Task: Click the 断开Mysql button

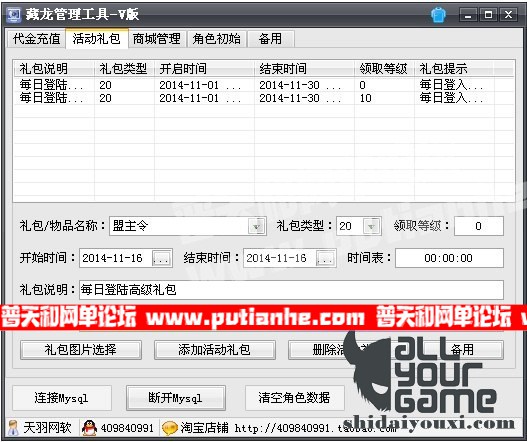Action: click(x=176, y=398)
